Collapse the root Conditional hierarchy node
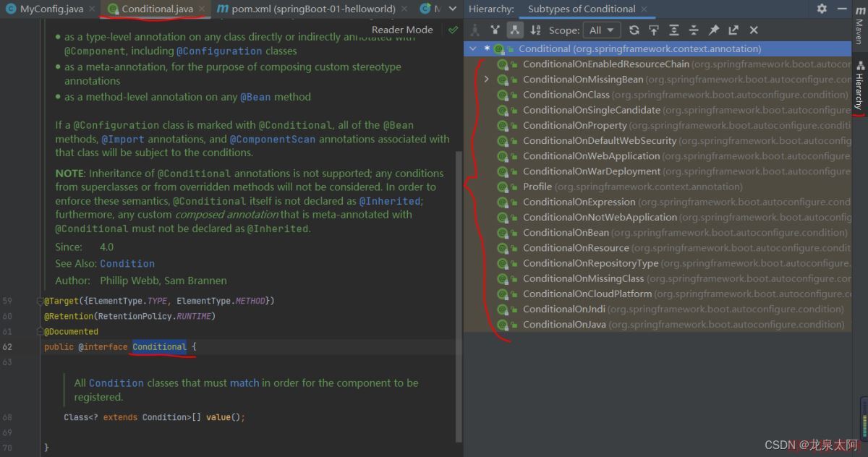The image size is (868, 457). (x=473, y=48)
